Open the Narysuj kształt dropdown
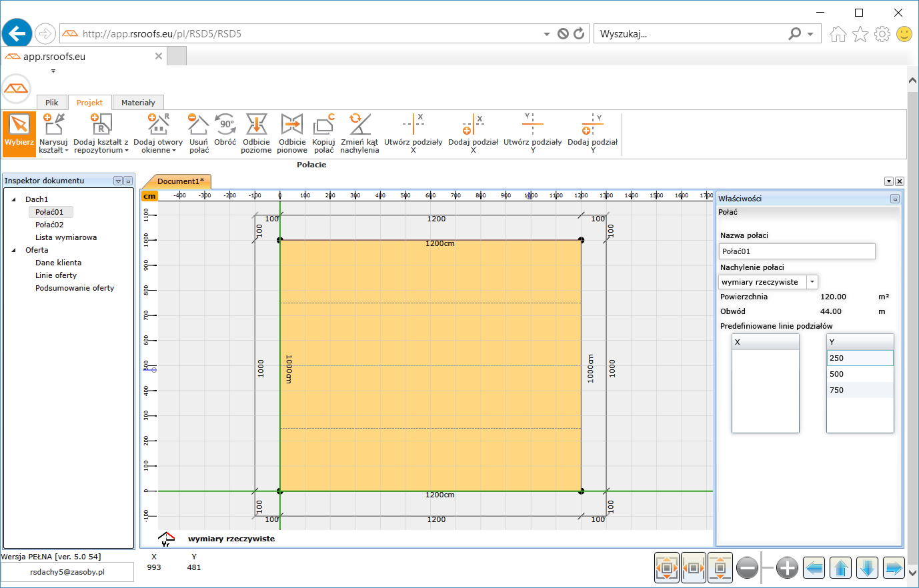919x588 pixels. 53,146
